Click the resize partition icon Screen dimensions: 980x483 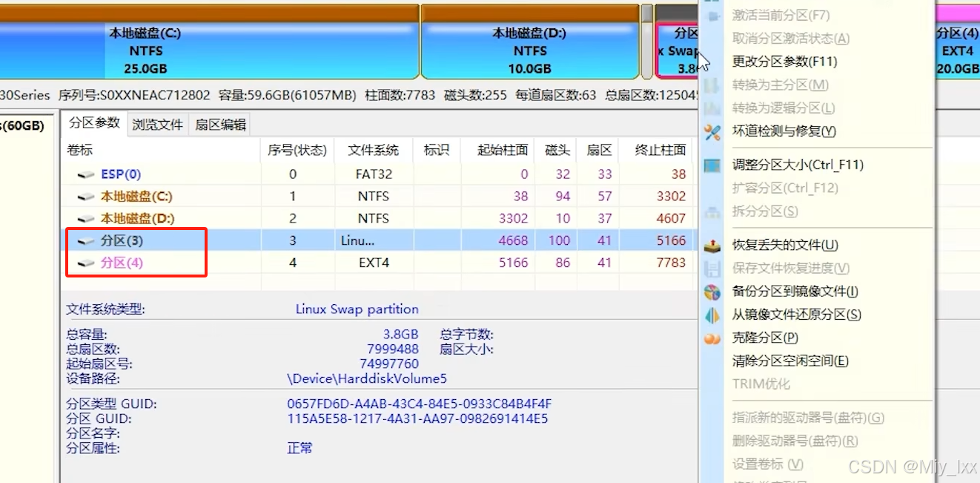[x=712, y=165]
